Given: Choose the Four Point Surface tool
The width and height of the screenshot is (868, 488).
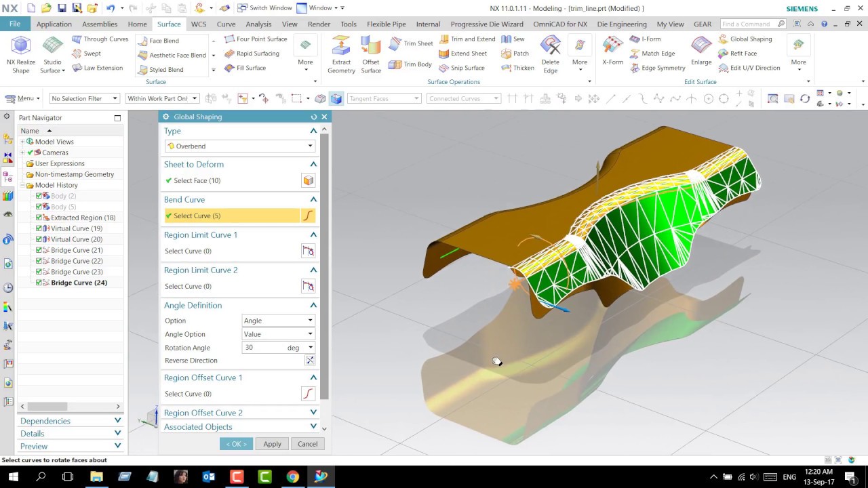Looking at the screenshot, I should 255,39.
